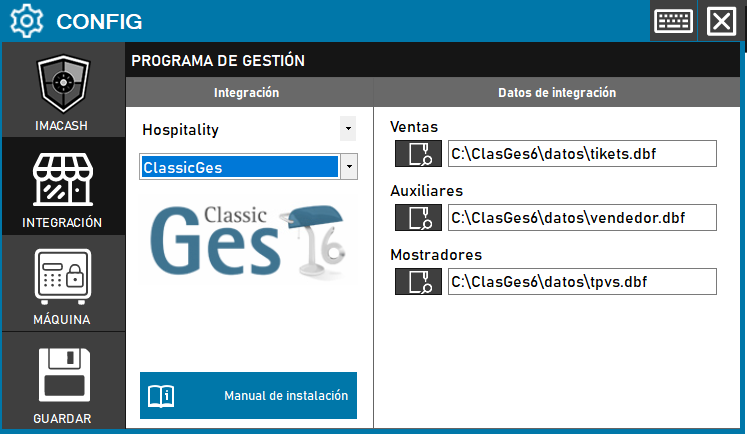
Task: Open the Manual de instalación
Action: 285,395
